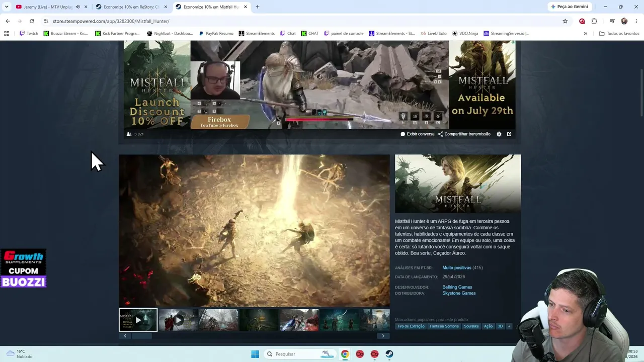Select the Official Cinematic Trailer thumbnail

point(138,320)
